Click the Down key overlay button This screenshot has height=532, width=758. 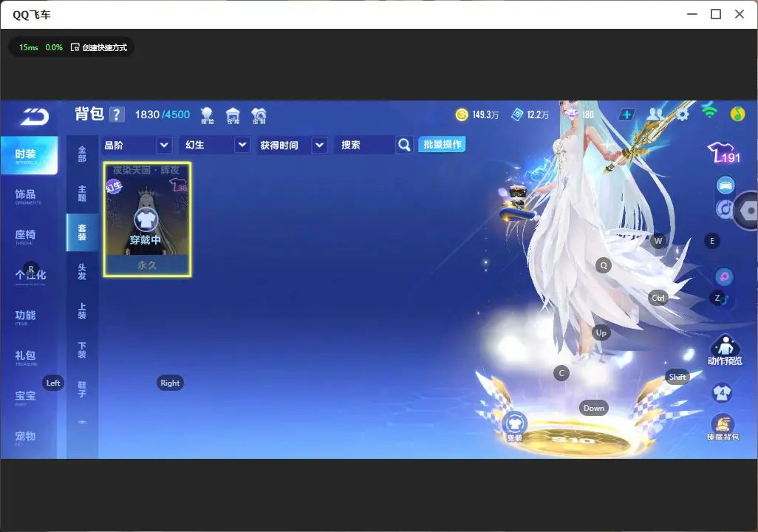point(594,408)
